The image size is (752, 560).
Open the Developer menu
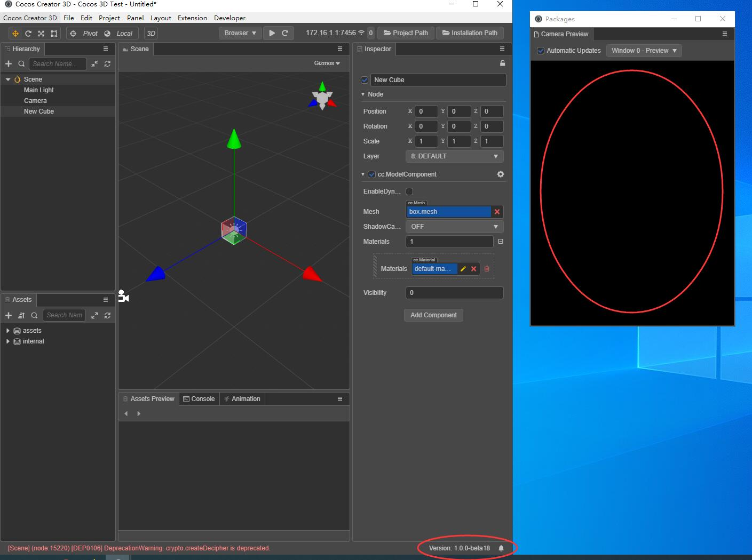coord(229,18)
